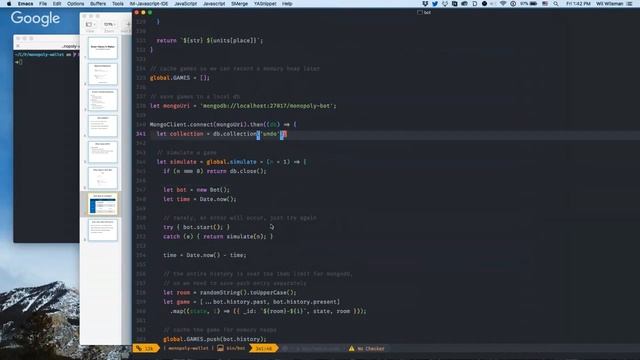
Task: Click the try { bot.start(); } line
Action: point(196,227)
